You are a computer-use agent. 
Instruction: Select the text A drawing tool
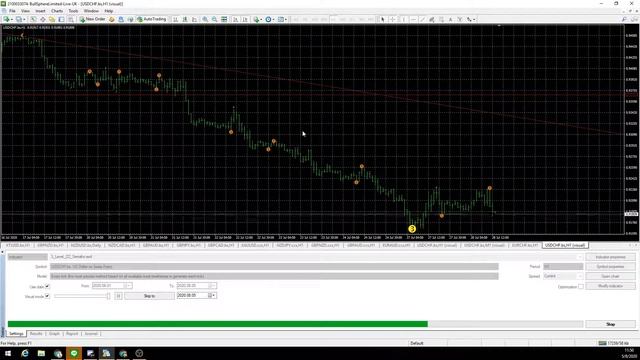coord(450,19)
